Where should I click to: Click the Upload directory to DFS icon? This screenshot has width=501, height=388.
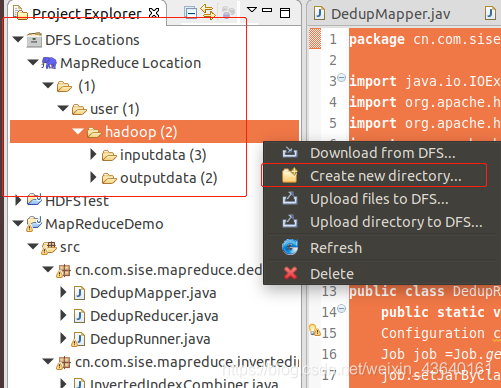(290, 221)
